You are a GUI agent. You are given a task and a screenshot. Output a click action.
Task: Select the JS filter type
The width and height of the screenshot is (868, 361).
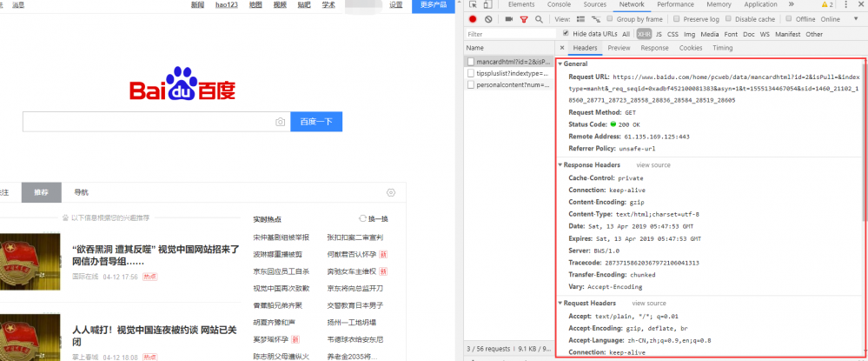pos(659,34)
